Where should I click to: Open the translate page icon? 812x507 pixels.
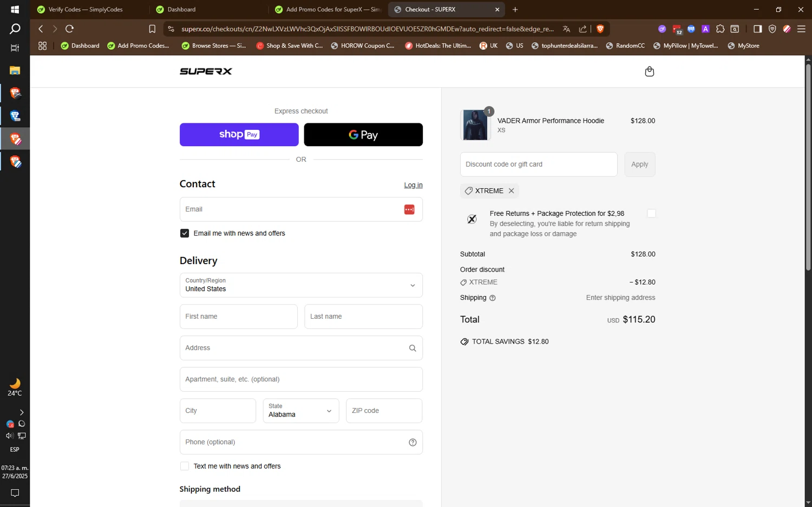click(x=566, y=29)
